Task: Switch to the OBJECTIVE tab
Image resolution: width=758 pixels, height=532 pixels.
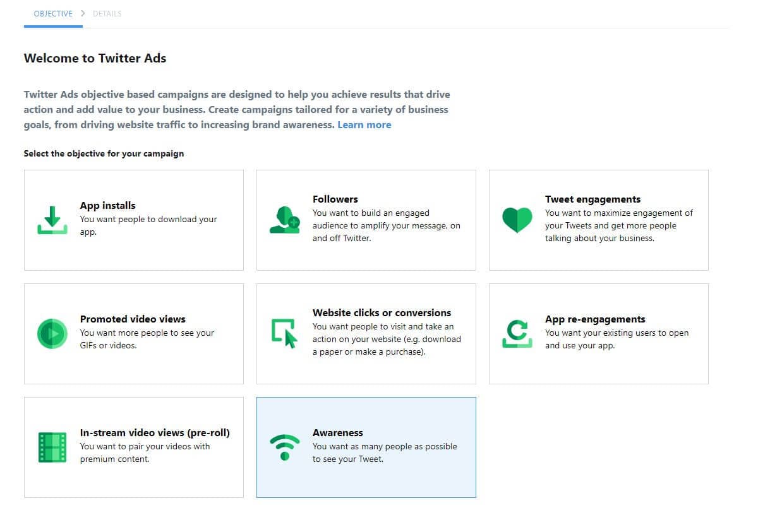Action: [53, 13]
